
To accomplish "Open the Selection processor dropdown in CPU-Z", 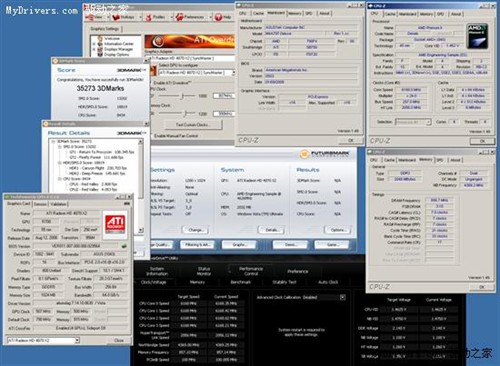I will pyautogui.click(x=413, y=122).
